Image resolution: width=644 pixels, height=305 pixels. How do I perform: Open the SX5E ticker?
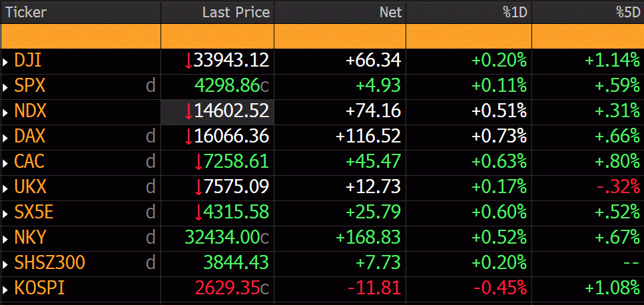coord(33,213)
